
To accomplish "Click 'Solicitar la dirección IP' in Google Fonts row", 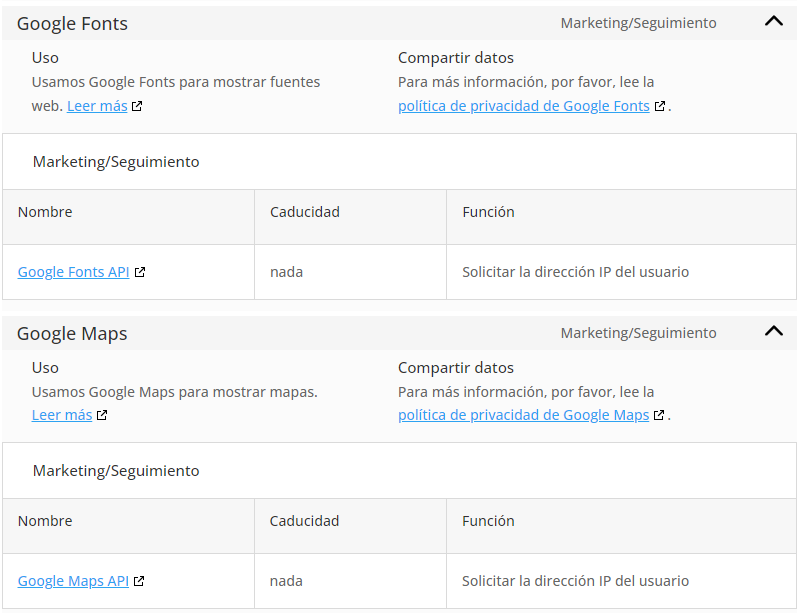I will [x=575, y=272].
